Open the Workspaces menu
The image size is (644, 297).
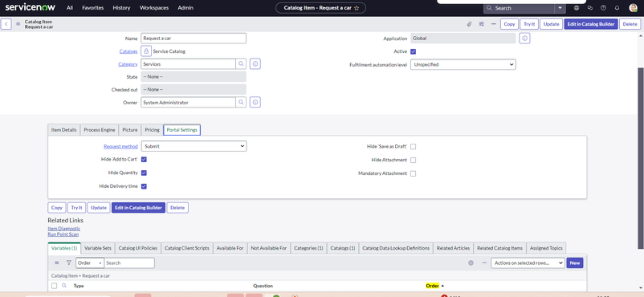[x=154, y=8]
